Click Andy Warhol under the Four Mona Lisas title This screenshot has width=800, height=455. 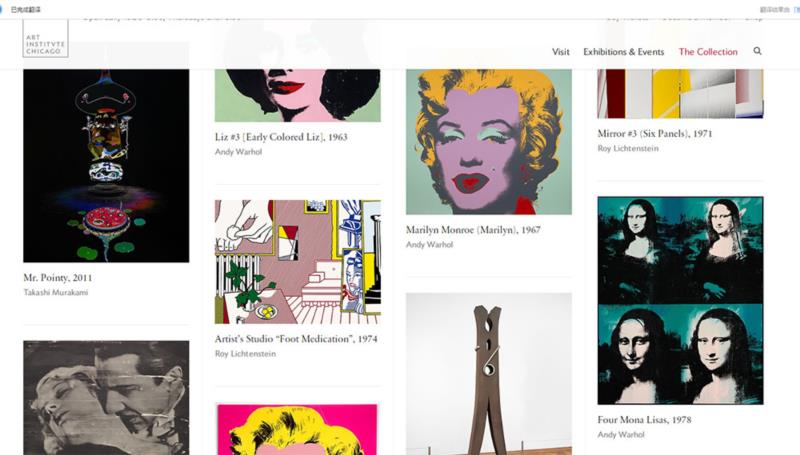click(x=621, y=435)
